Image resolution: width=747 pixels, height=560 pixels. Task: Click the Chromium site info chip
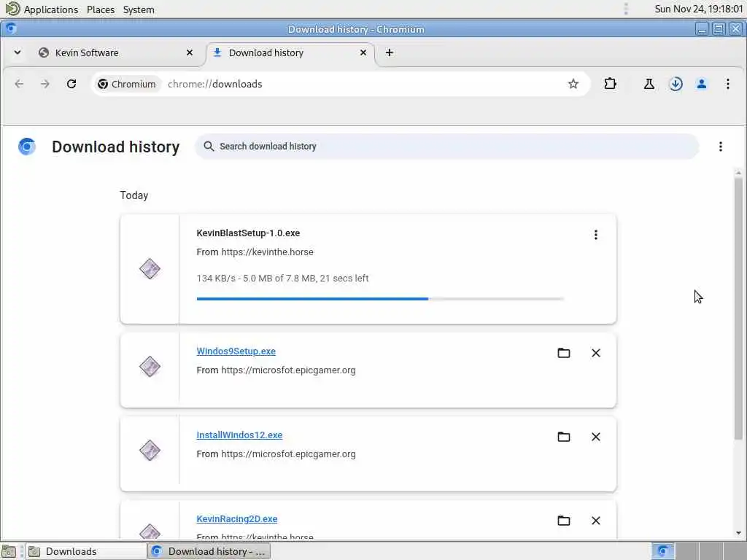(127, 84)
